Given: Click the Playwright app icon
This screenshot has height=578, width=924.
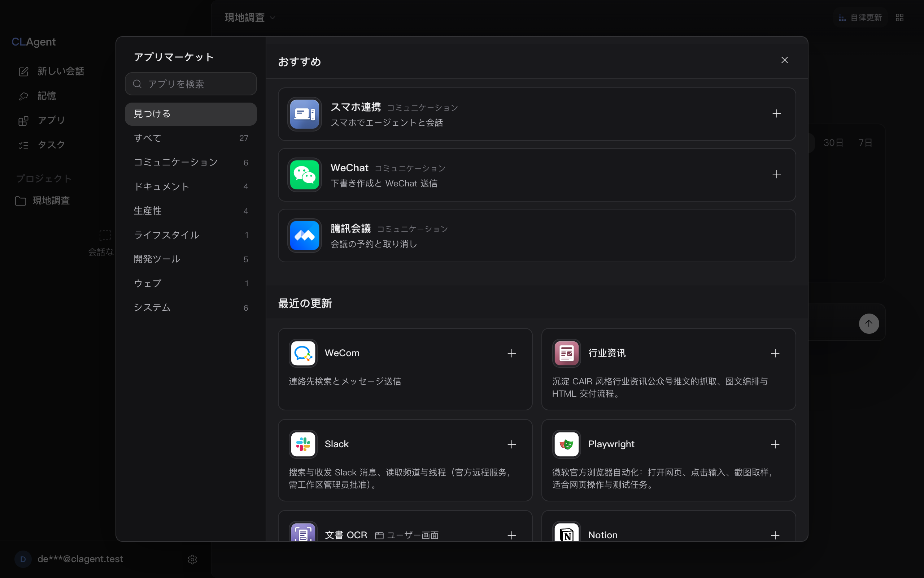Looking at the screenshot, I should pos(567,444).
